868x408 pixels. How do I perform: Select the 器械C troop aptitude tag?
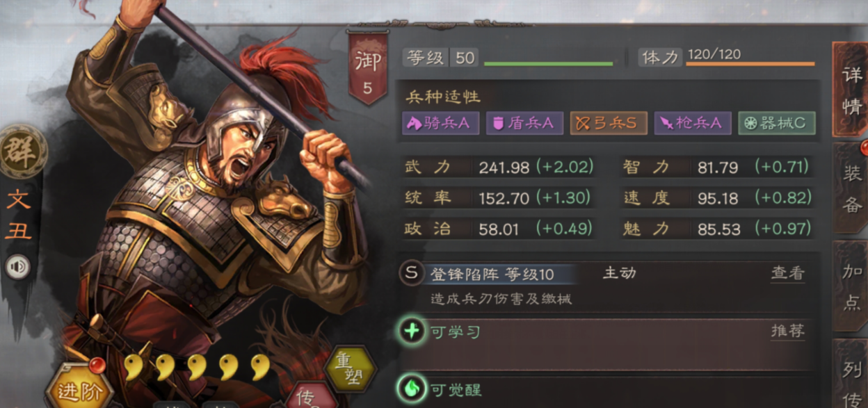click(776, 124)
